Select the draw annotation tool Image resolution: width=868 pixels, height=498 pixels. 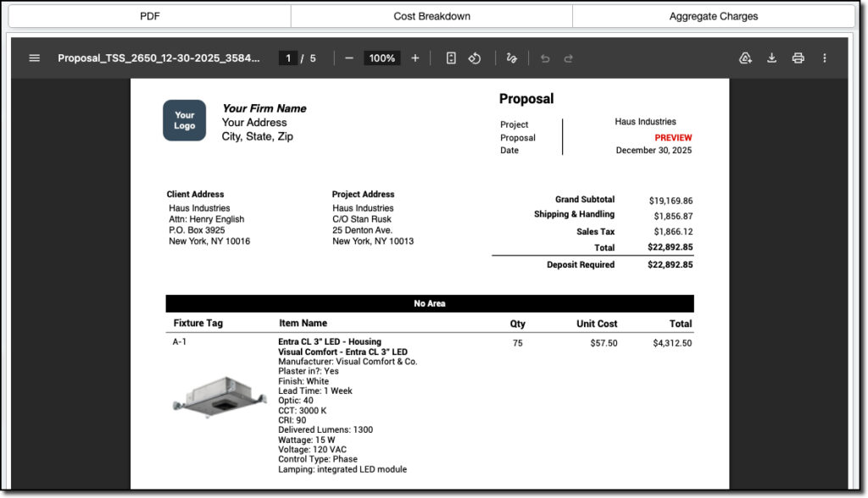coord(511,58)
